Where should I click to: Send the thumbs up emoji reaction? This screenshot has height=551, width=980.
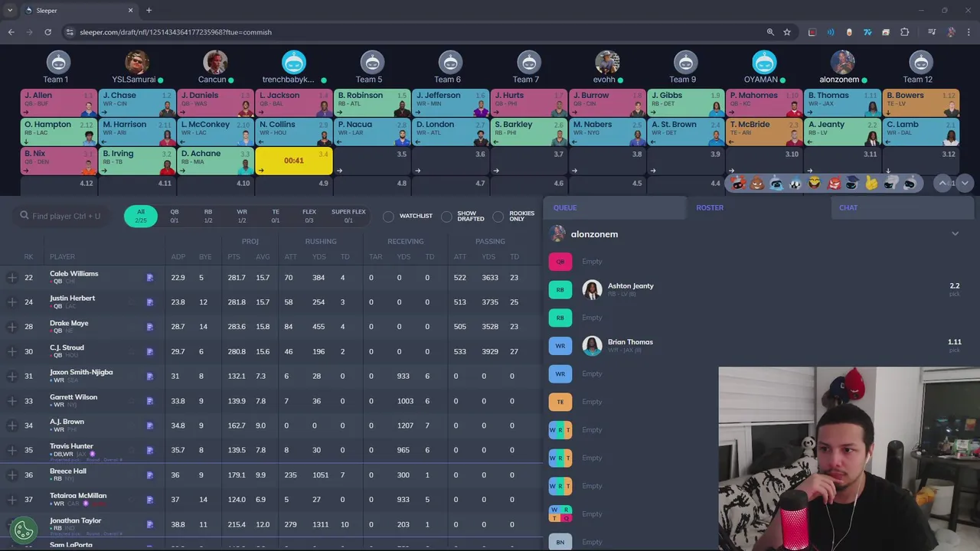click(872, 183)
